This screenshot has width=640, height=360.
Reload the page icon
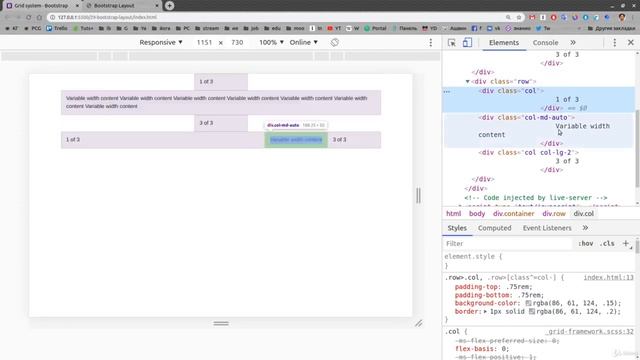point(29,17)
